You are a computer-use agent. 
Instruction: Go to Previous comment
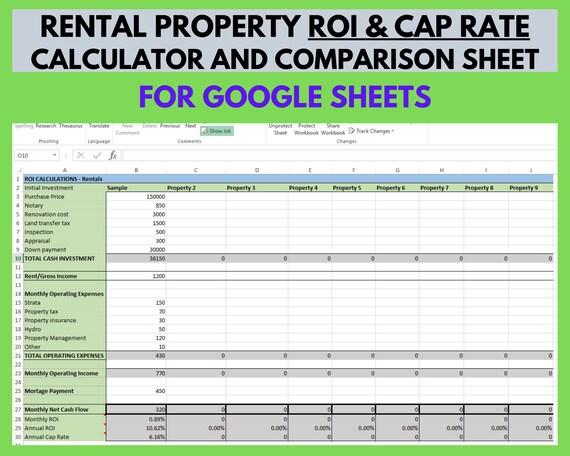pyautogui.click(x=170, y=126)
